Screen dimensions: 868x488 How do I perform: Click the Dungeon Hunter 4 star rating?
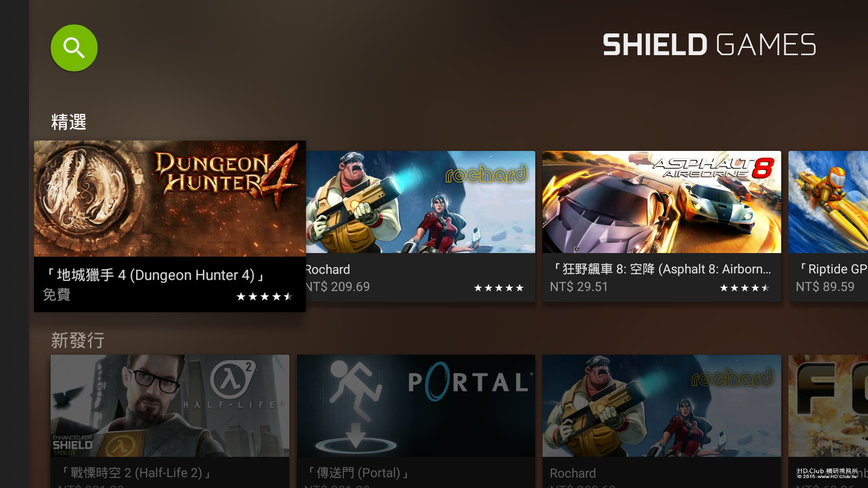point(265,296)
